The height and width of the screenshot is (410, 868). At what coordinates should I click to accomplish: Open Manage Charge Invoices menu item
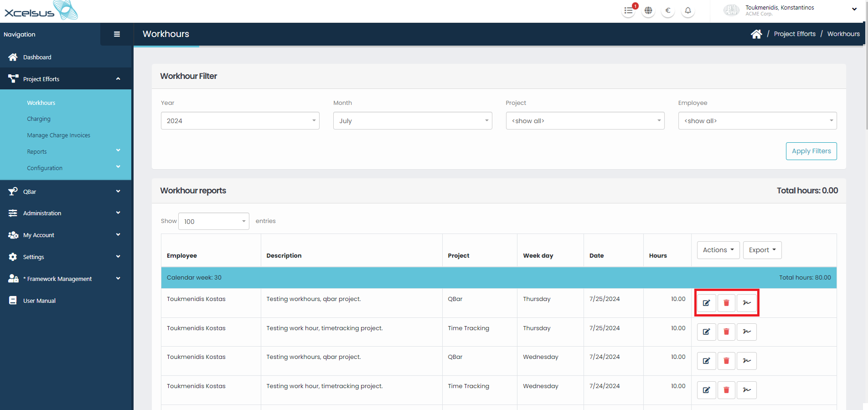(58, 135)
